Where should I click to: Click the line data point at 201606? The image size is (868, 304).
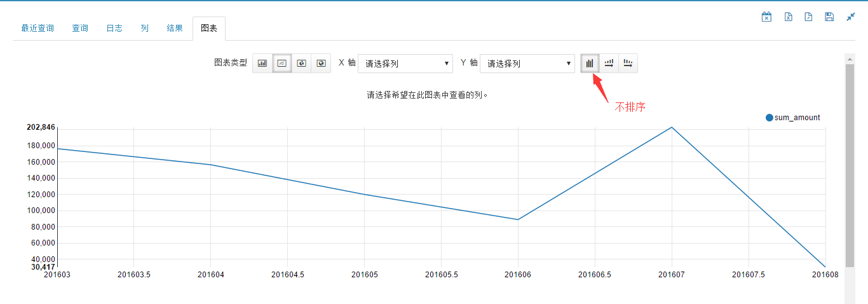[x=518, y=219]
